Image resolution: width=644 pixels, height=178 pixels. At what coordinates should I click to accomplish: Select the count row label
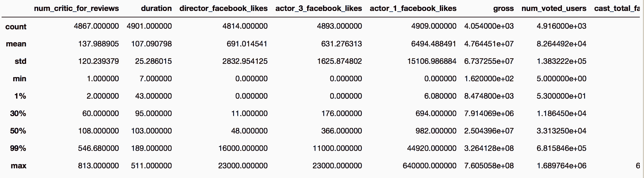pyautogui.click(x=16, y=27)
